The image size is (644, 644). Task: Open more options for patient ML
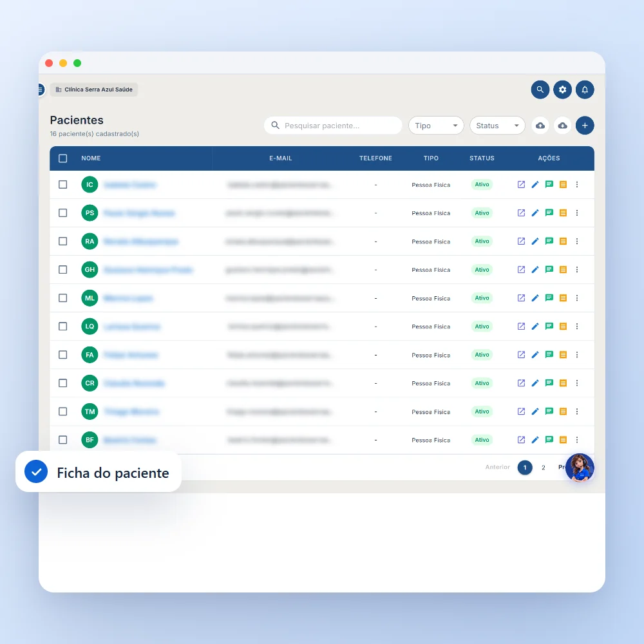577,298
